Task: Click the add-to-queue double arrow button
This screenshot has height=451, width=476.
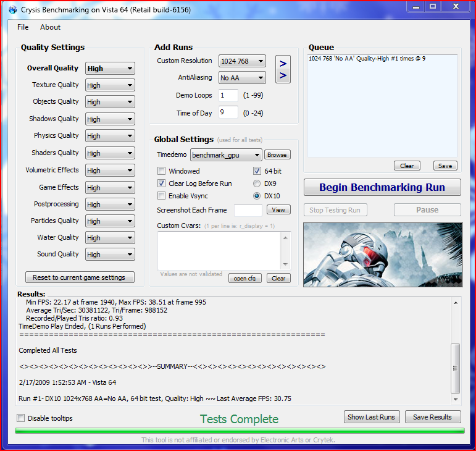Action: pos(283,69)
